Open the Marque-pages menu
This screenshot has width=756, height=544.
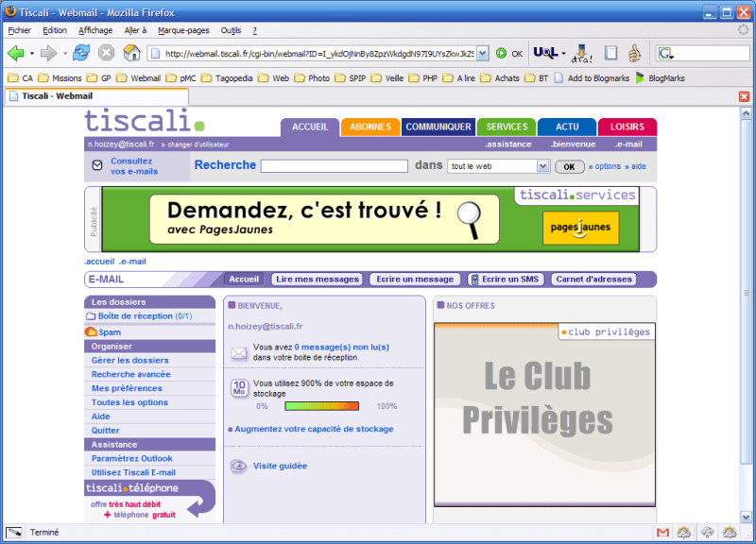point(183,30)
